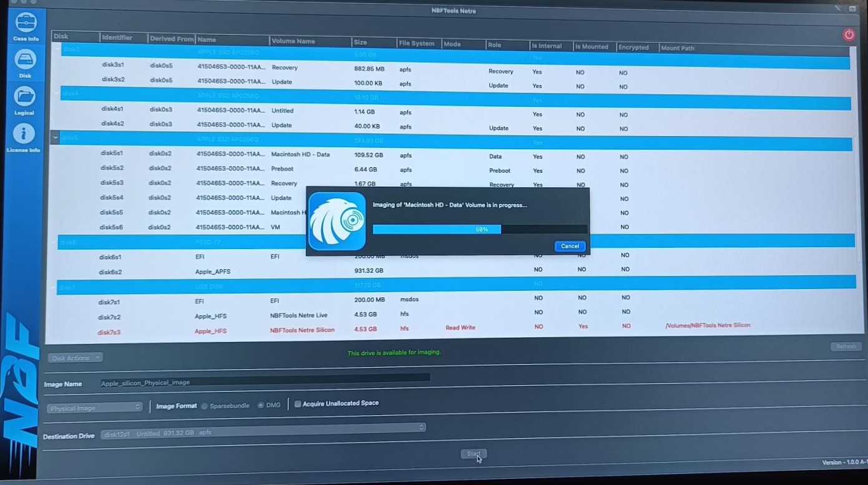Click the Start button
Screen dimensions: 868x485
[x=474, y=454]
